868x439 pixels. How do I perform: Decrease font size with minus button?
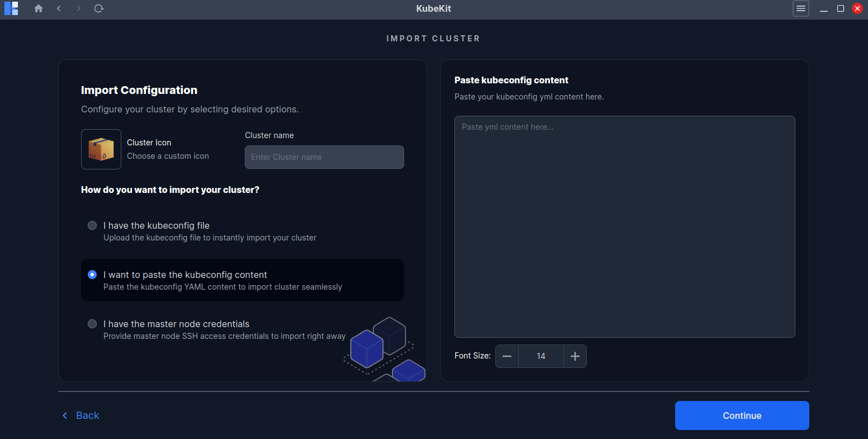pyautogui.click(x=507, y=356)
